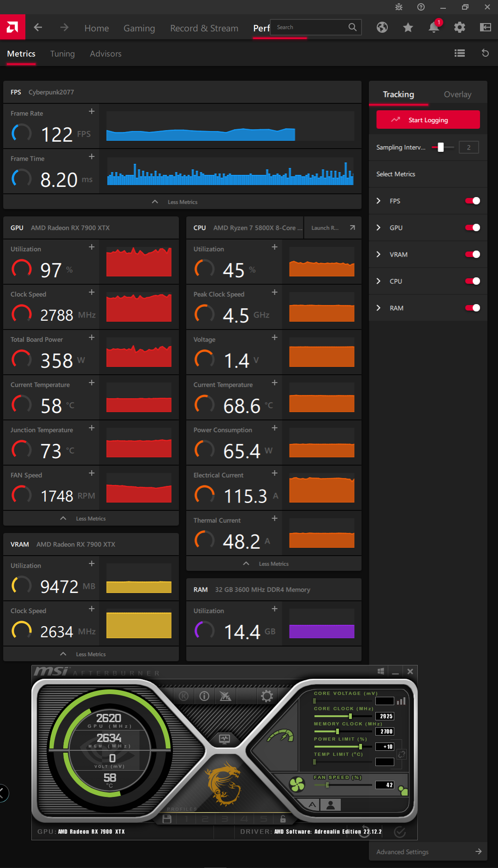Open Afterburner hardware monitor icon
The width and height of the screenshot is (498, 868).
pyautogui.click(x=225, y=739)
